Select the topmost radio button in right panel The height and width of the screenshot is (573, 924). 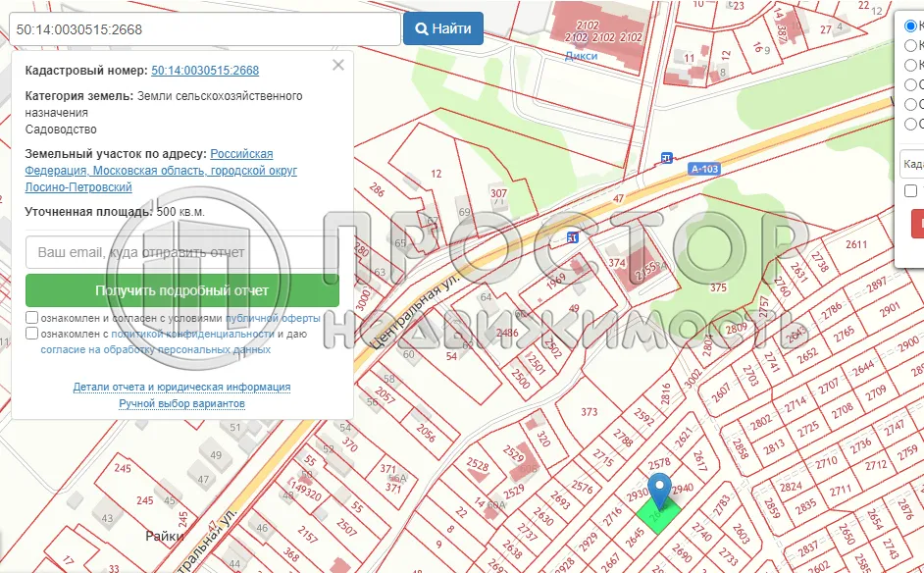click(911, 26)
